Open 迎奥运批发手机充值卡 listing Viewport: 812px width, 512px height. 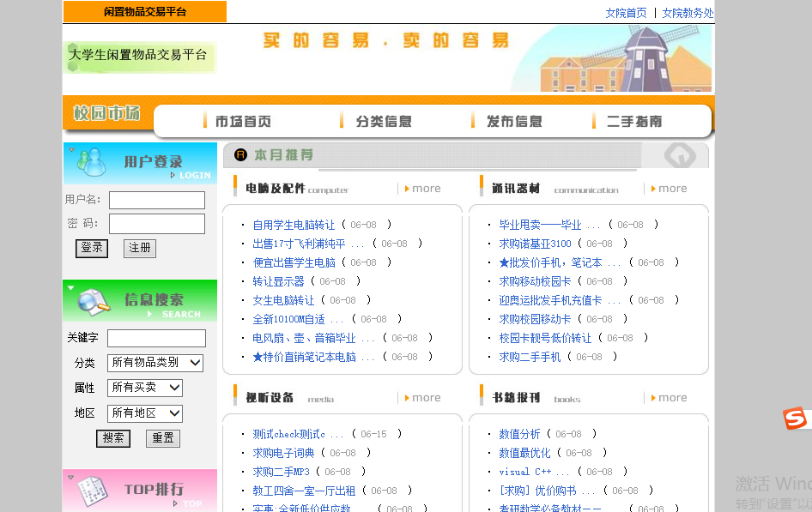click(x=561, y=300)
